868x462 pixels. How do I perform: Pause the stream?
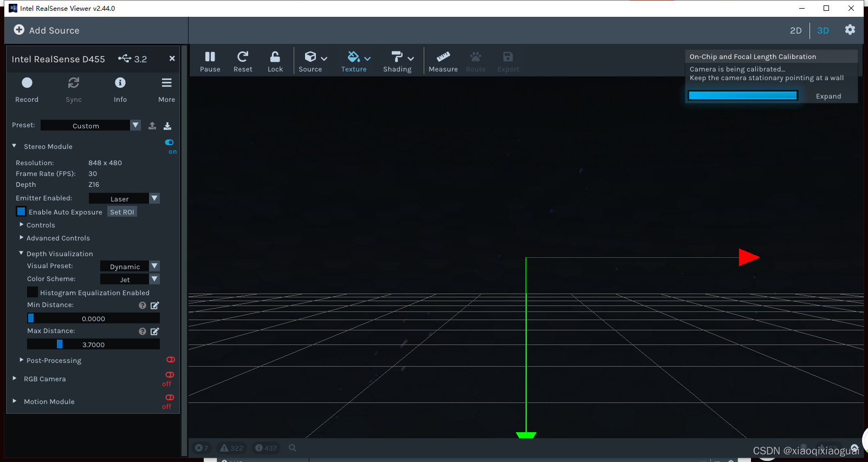click(x=210, y=61)
